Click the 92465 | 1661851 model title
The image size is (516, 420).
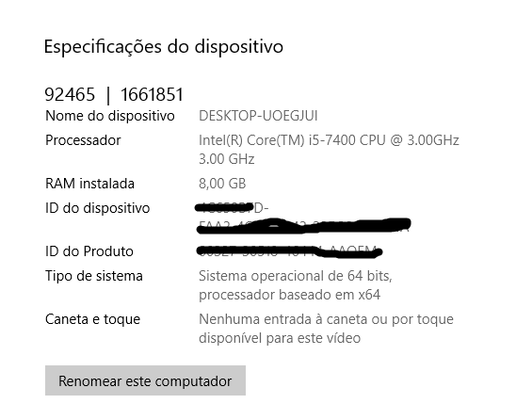tap(114, 95)
